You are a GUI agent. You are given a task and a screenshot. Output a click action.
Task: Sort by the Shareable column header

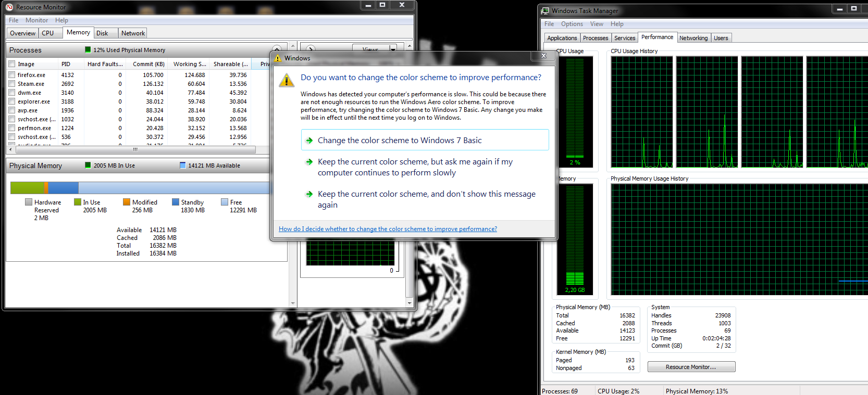(230, 64)
